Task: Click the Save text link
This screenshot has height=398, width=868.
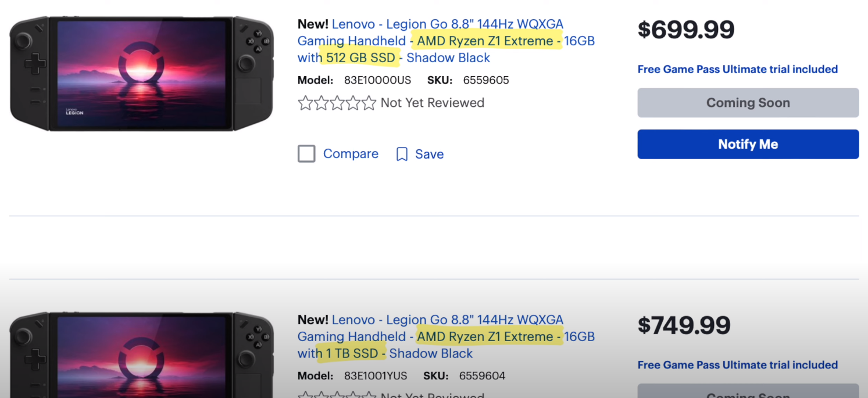Action: [429, 154]
